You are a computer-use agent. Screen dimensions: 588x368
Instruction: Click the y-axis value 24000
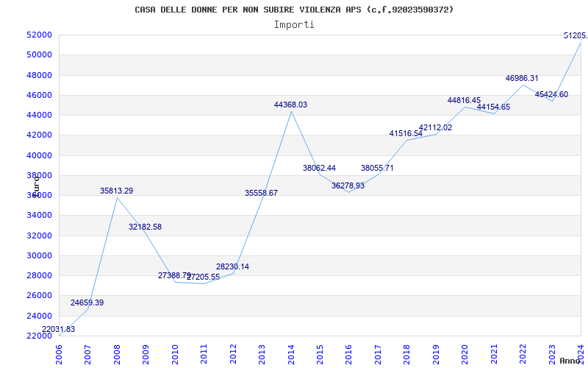(39, 316)
